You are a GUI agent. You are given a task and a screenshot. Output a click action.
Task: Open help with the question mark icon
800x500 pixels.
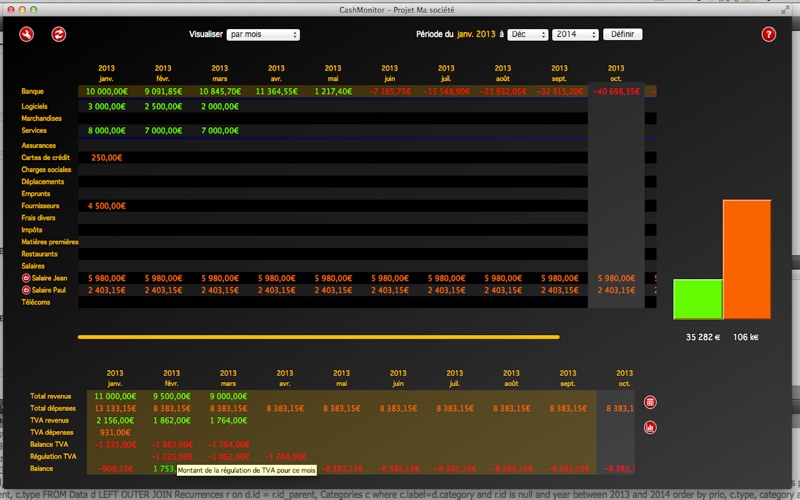pyautogui.click(x=768, y=35)
